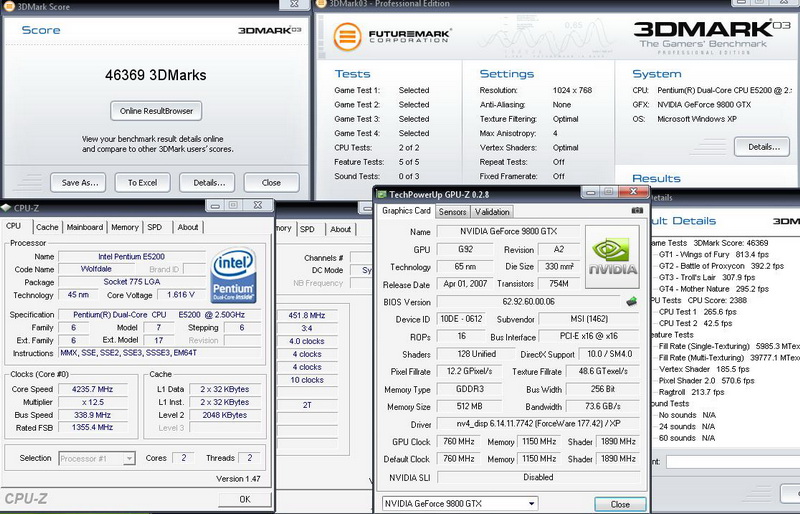The height and width of the screenshot is (514, 800).
Task: Open SPD tab in background CPU-Z window
Action: tap(307, 229)
